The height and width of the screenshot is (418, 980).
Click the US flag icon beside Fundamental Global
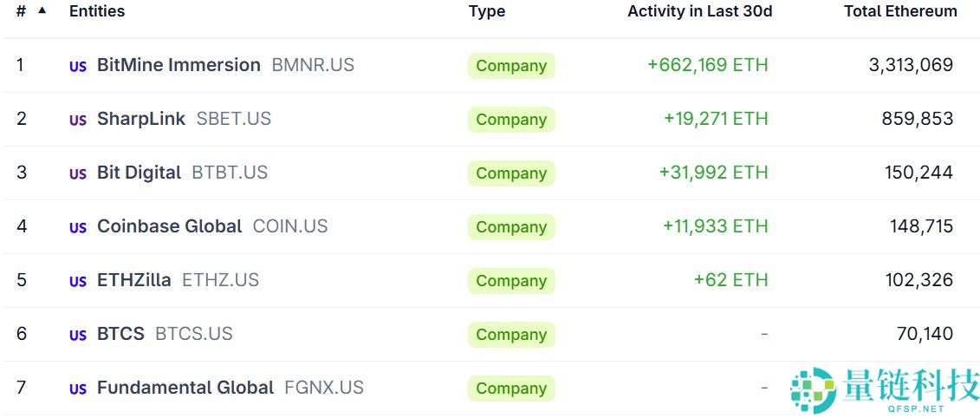[78, 389]
